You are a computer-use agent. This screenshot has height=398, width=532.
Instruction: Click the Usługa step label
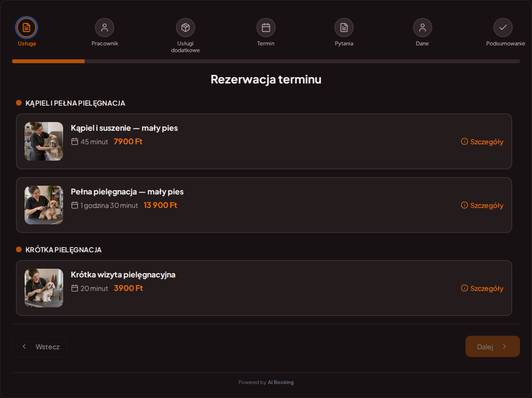27,43
